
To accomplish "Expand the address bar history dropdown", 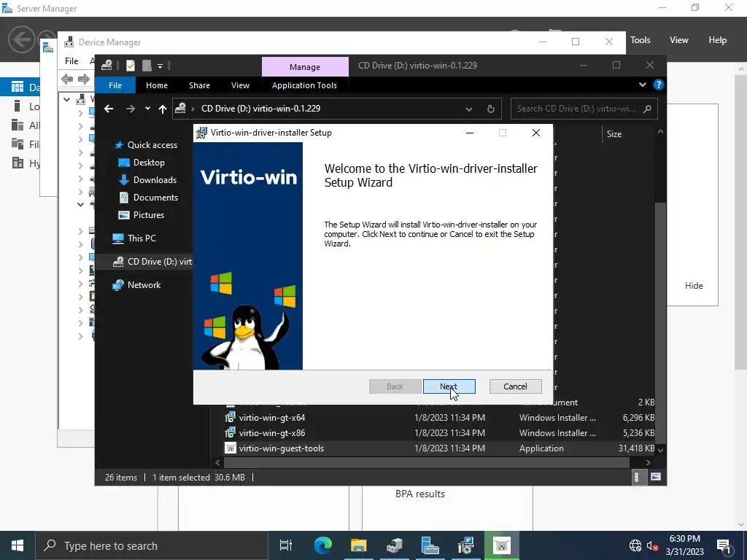I will 469,109.
